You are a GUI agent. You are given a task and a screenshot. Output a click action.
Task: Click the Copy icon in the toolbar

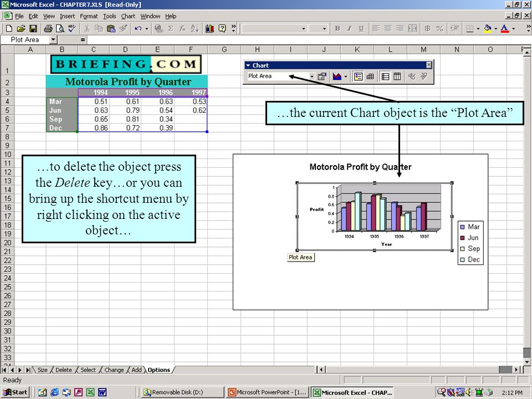(x=99, y=28)
